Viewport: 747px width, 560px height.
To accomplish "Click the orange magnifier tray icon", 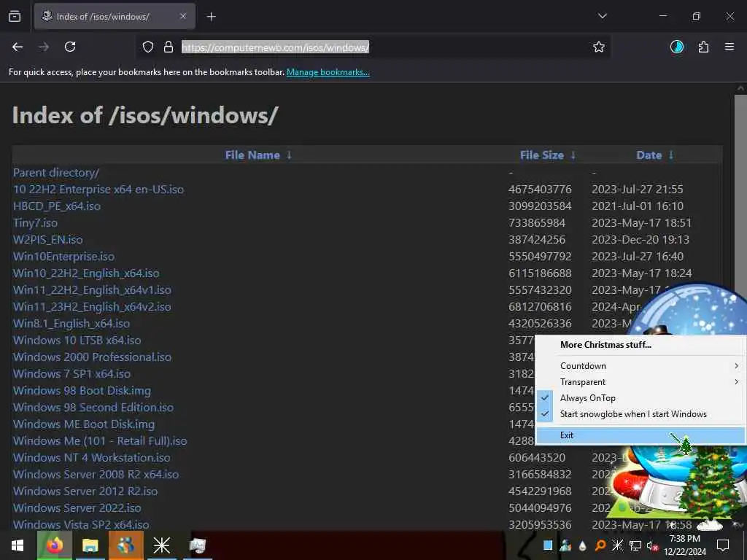I will 600,545.
